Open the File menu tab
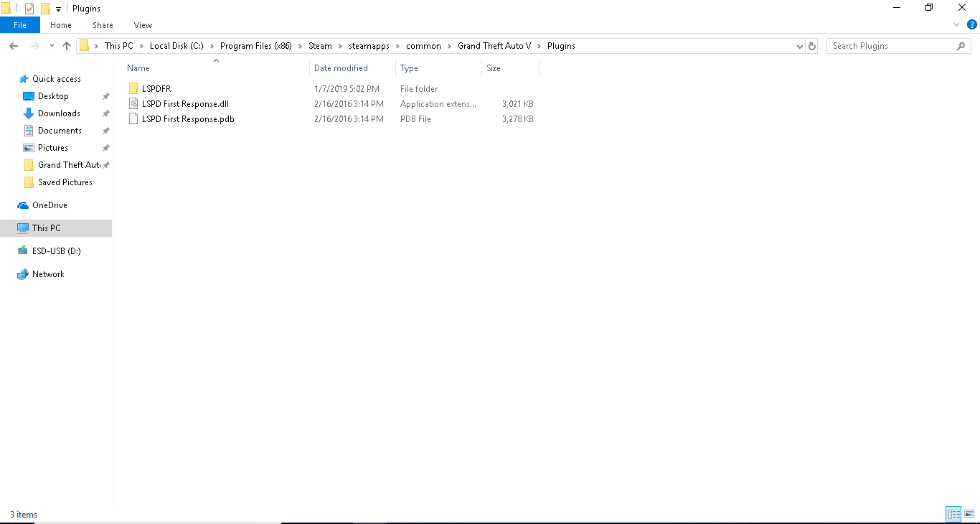 pyautogui.click(x=20, y=25)
